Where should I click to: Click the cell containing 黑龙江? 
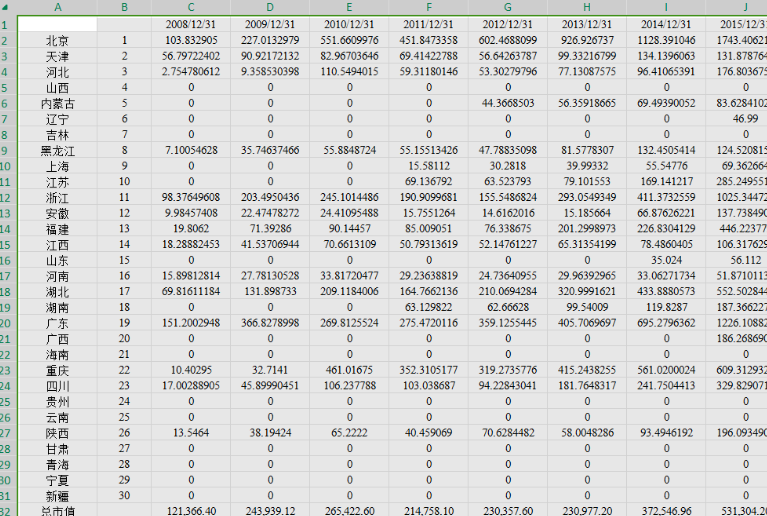[x=58, y=151]
